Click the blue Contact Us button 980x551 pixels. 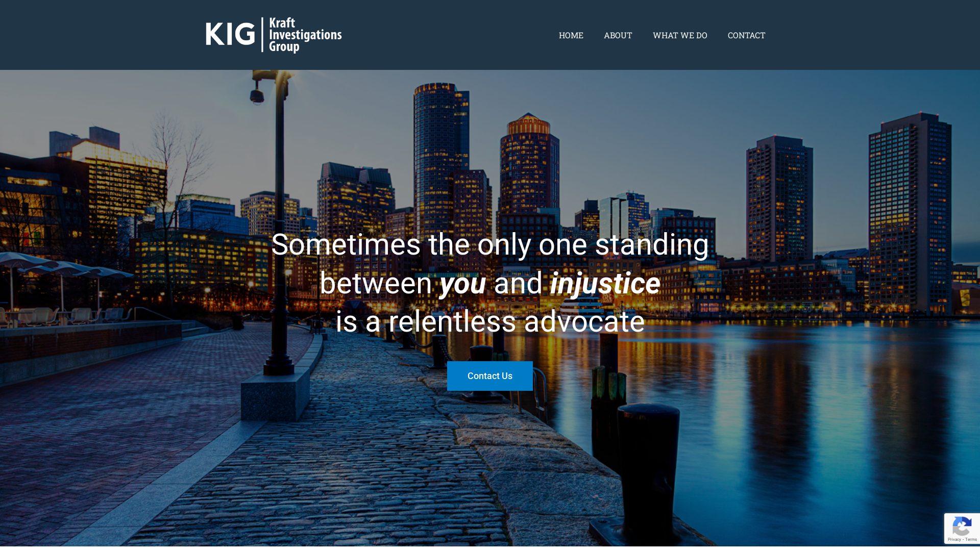[x=490, y=376]
